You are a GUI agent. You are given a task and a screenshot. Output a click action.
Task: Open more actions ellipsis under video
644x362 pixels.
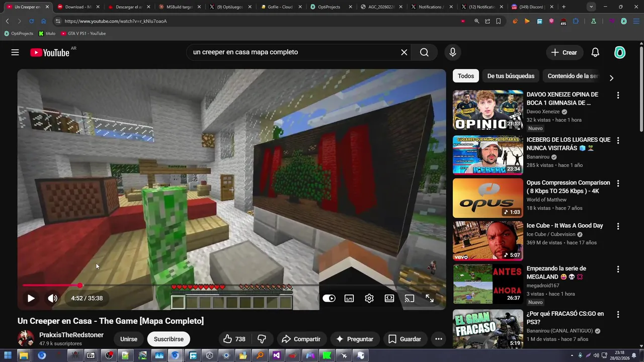coord(439,339)
